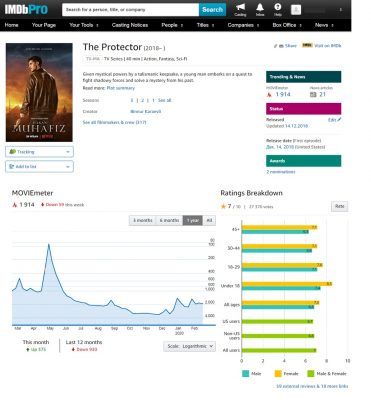Viewport: 371px width, 400px height.
Task: Toggle the Male legend swatch
Action: 245,374
